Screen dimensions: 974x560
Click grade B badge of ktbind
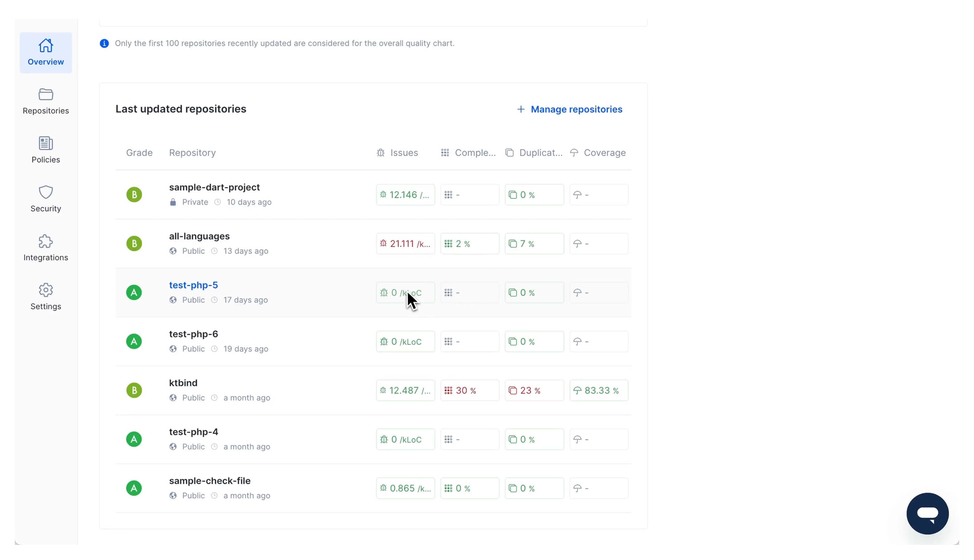click(x=134, y=390)
